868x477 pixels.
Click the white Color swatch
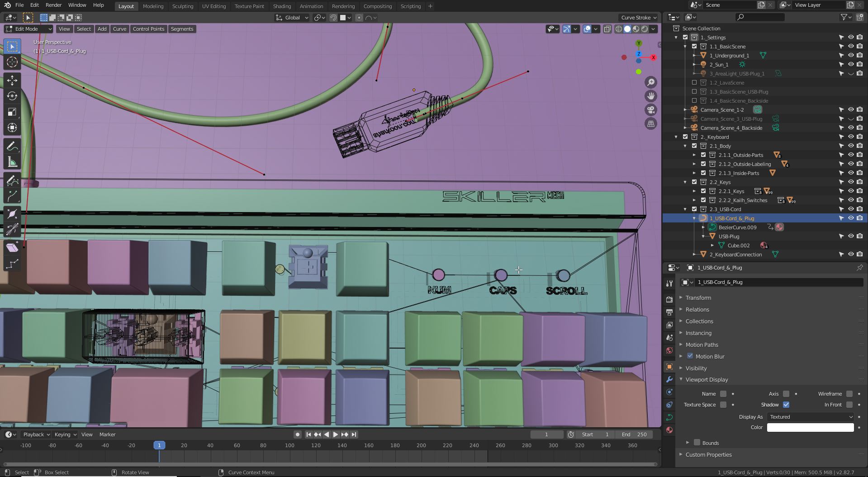click(x=810, y=427)
